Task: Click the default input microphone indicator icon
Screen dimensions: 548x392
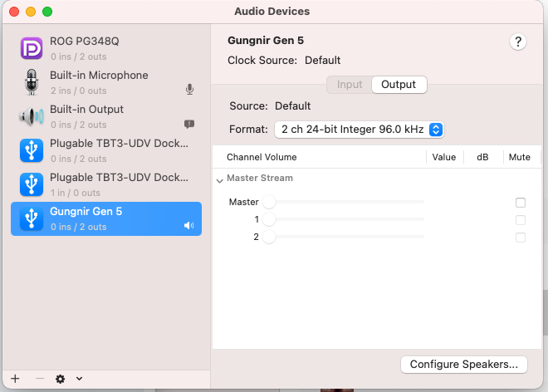Action: coord(189,90)
